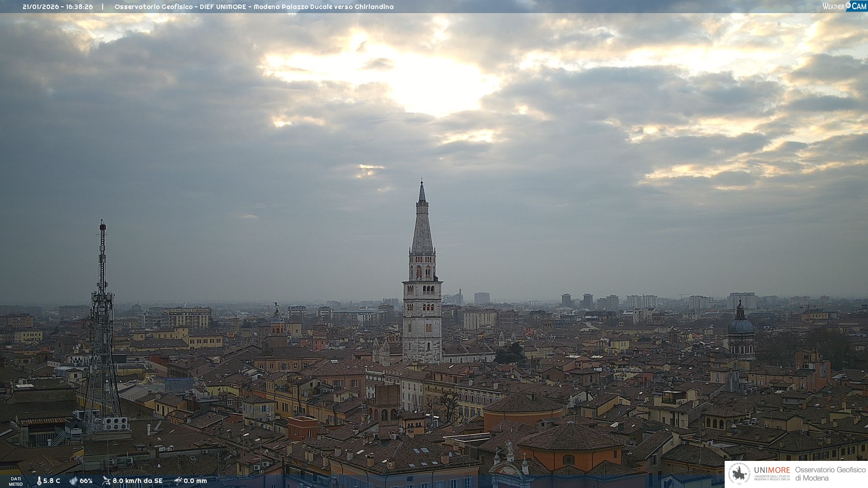Click the 8.0 km/h da SE wind reading
The height and width of the screenshot is (488, 868).
click(x=137, y=481)
